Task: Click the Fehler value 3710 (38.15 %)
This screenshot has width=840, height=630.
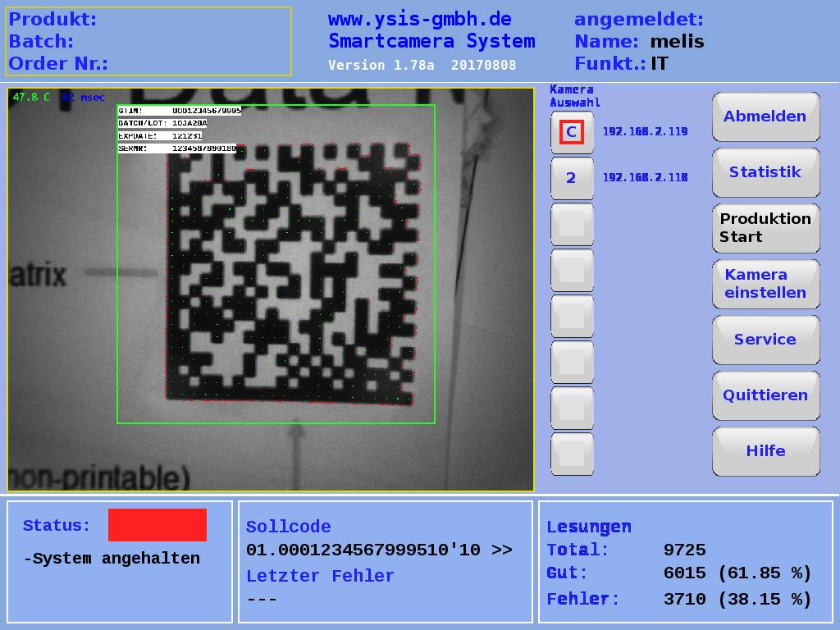Action: 737,599
